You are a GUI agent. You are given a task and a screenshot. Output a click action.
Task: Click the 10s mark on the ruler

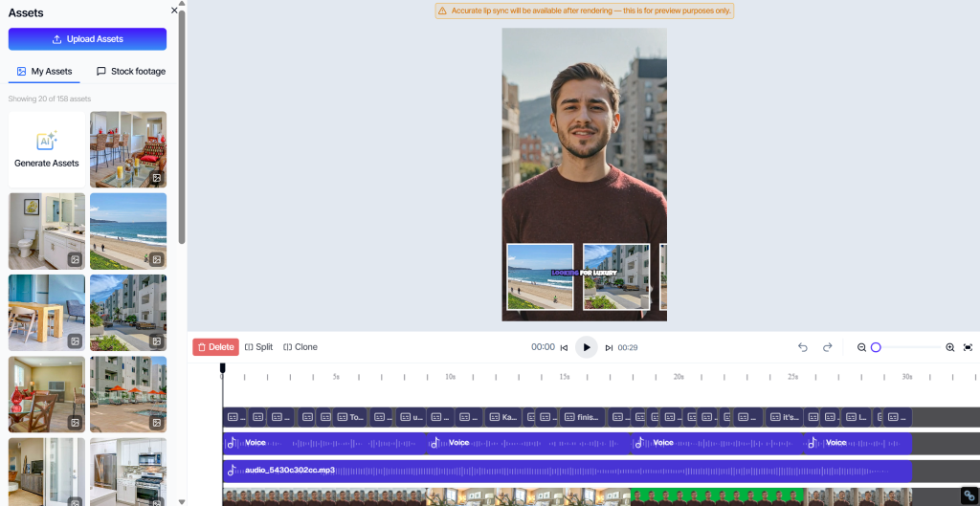point(450,377)
